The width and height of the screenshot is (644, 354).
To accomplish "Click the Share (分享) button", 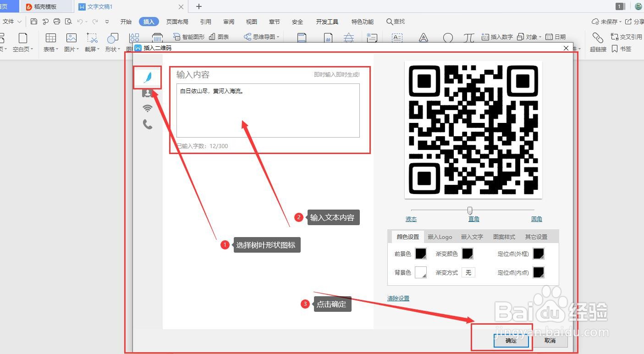I will [635, 22].
